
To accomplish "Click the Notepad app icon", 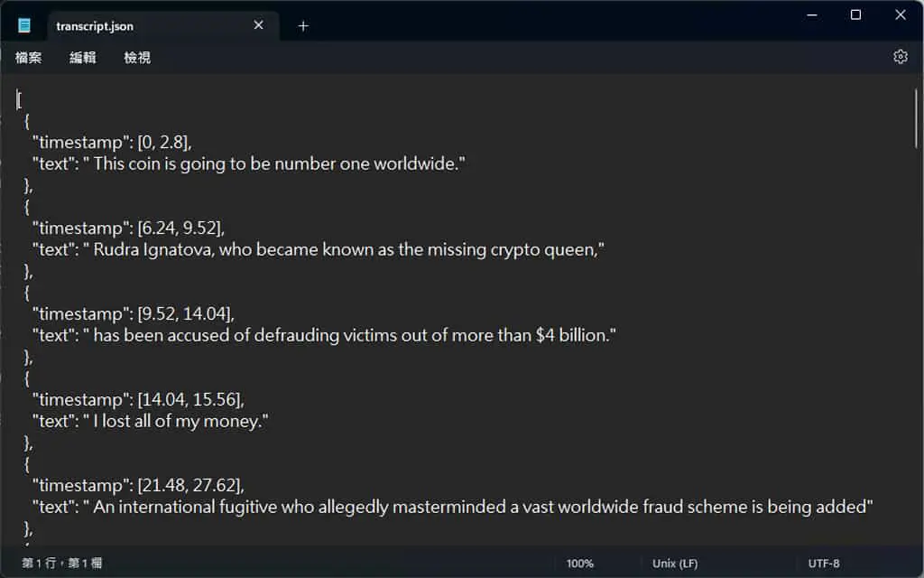I will tap(24, 25).
